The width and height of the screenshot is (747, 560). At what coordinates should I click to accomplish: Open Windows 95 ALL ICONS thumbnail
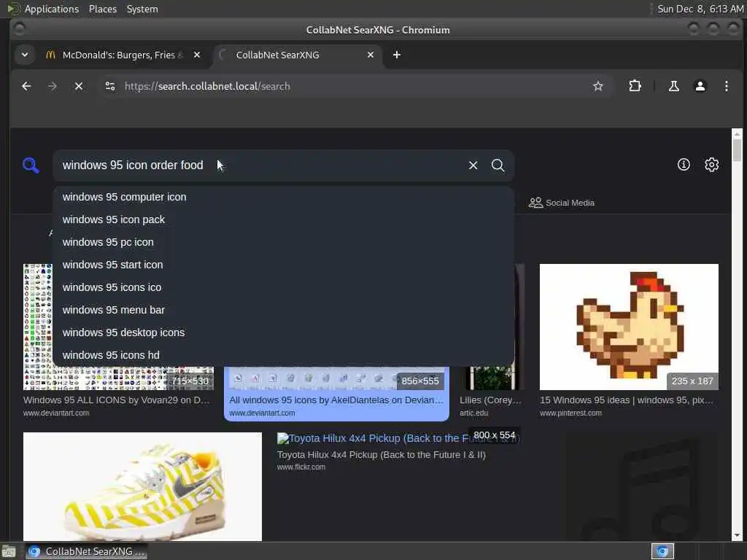tap(38, 327)
